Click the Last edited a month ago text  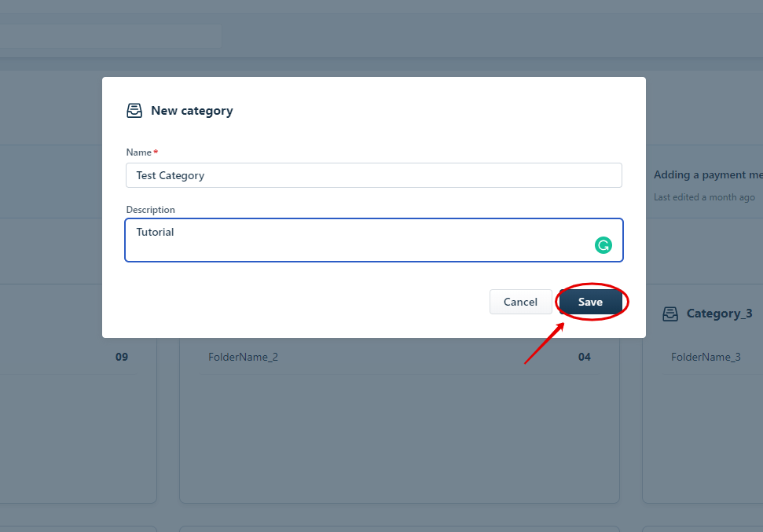[704, 197]
